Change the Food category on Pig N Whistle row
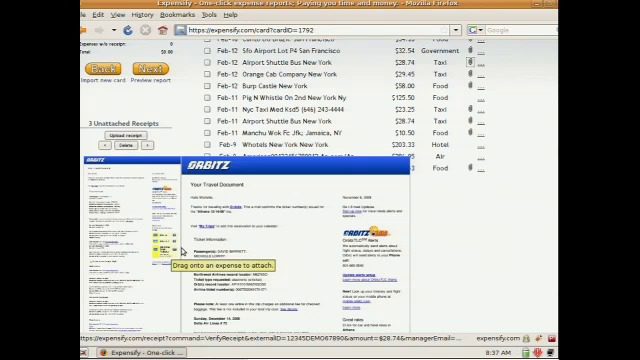Viewport: 640px width, 360px height. point(440,98)
